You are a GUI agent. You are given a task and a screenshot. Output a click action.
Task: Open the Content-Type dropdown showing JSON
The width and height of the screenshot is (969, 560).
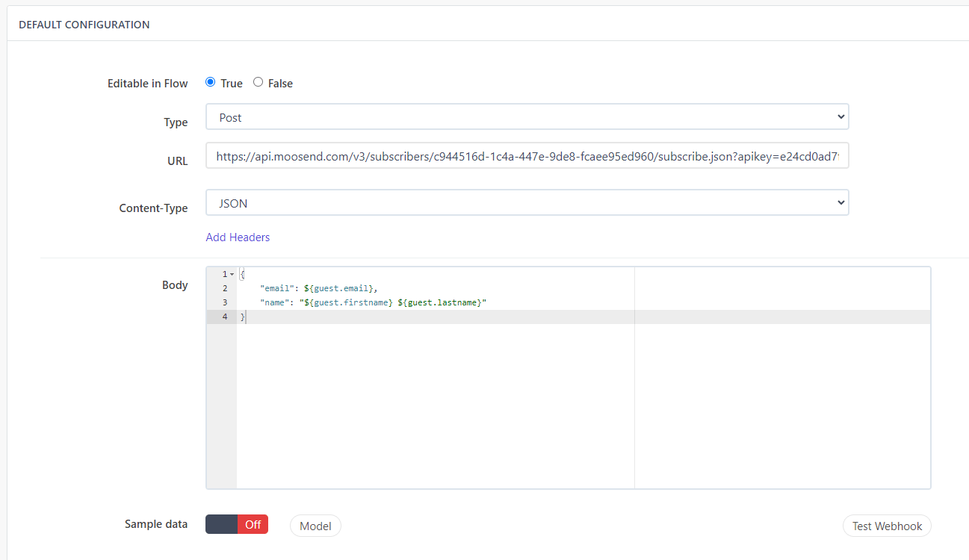coord(527,202)
